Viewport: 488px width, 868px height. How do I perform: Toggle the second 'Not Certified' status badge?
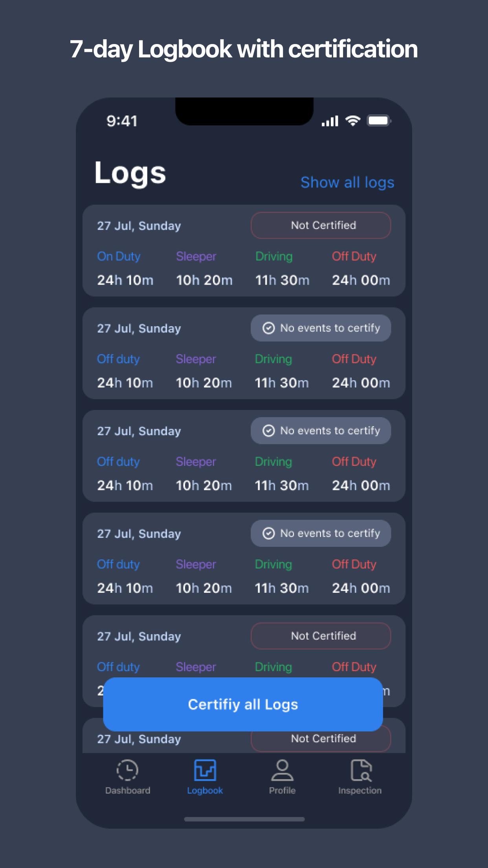pos(320,636)
